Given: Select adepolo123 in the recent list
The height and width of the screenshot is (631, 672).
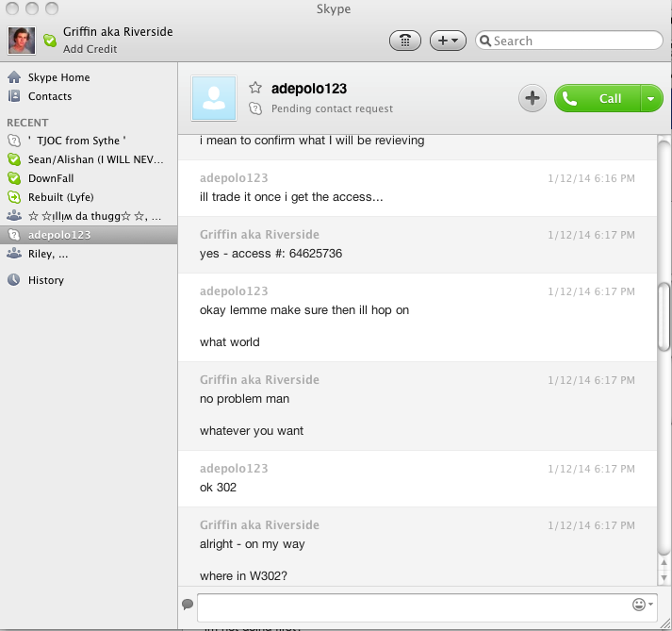Looking at the screenshot, I should [x=89, y=235].
